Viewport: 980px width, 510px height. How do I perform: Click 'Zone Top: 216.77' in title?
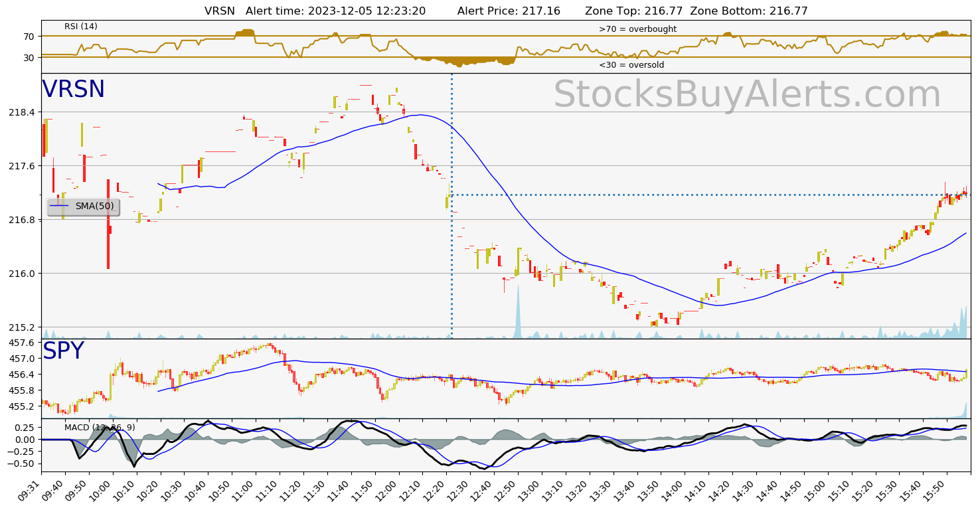click(634, 11)
